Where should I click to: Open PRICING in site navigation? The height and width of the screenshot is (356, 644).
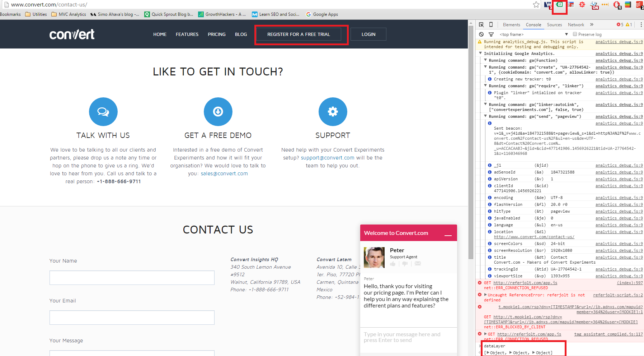coord(217,34)
